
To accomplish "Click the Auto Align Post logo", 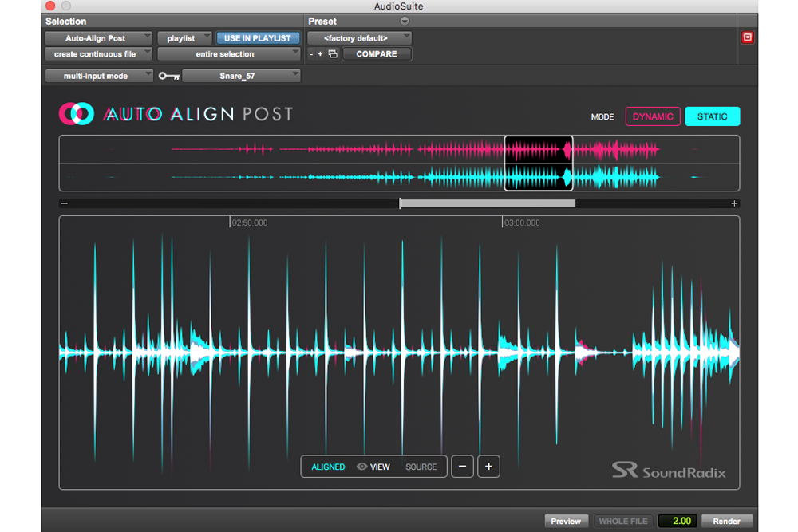I will (x=176, y=115).
